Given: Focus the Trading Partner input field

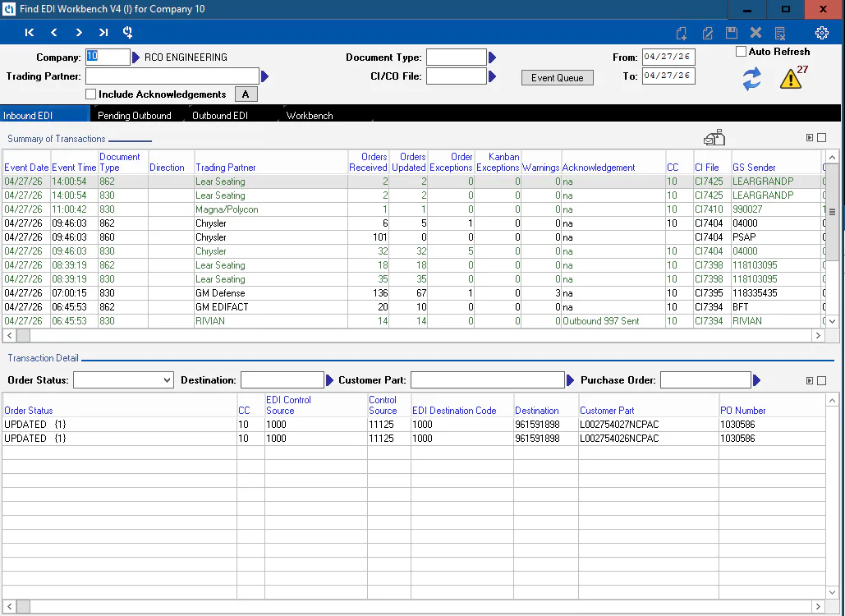Looking at the screenshot, I should coord(172,76).
